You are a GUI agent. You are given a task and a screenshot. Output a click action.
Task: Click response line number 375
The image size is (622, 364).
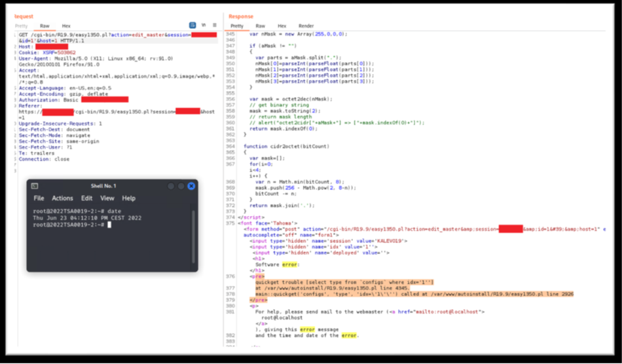point(230,223)
